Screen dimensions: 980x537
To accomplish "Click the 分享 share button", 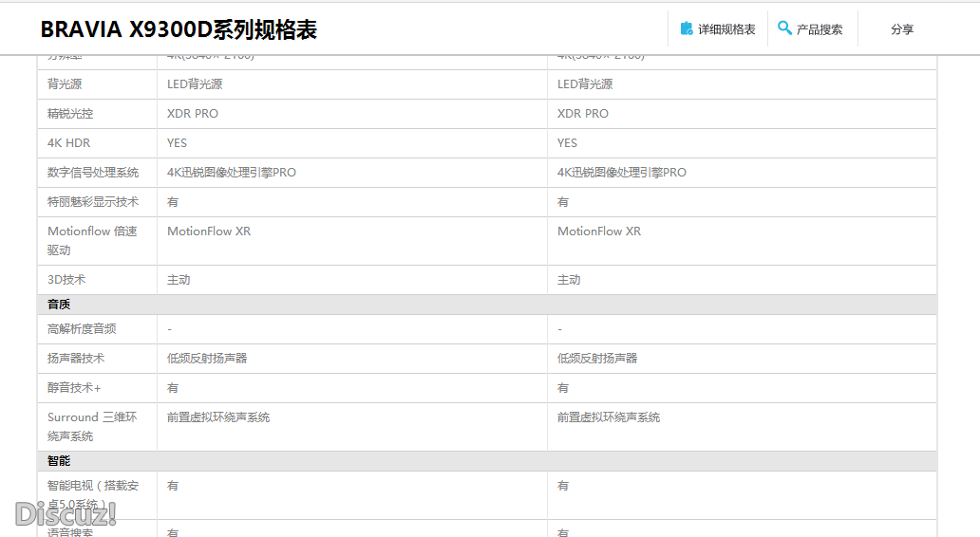I will (902, 29).
